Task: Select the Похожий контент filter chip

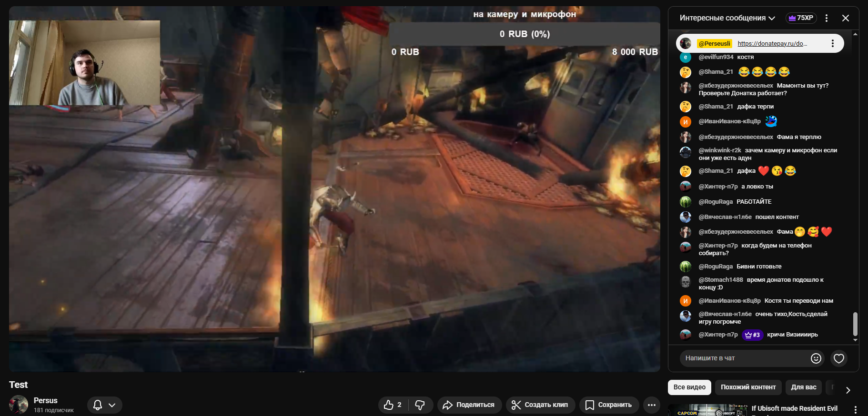Action: [x=748, y=387]
